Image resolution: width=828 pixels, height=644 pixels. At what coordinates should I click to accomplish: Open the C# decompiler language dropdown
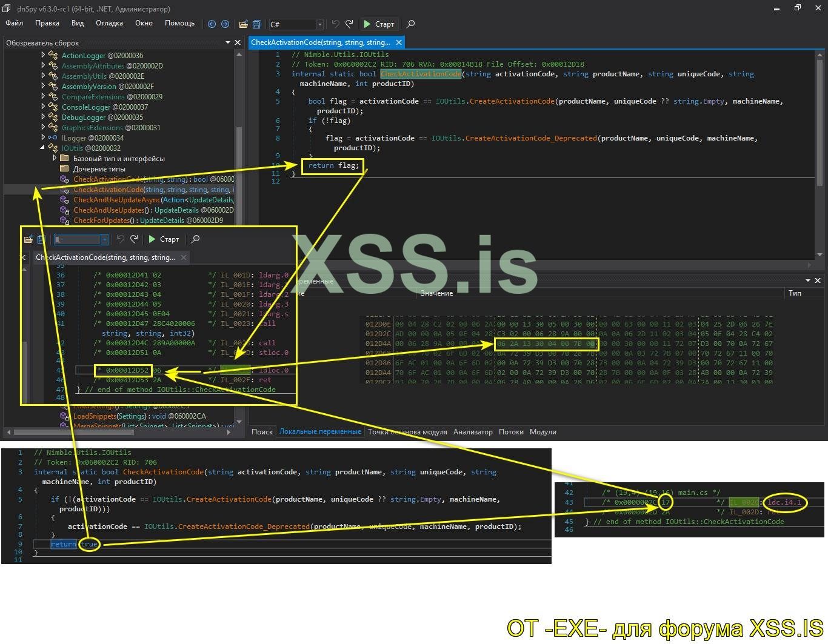click(x=296, y=24)
